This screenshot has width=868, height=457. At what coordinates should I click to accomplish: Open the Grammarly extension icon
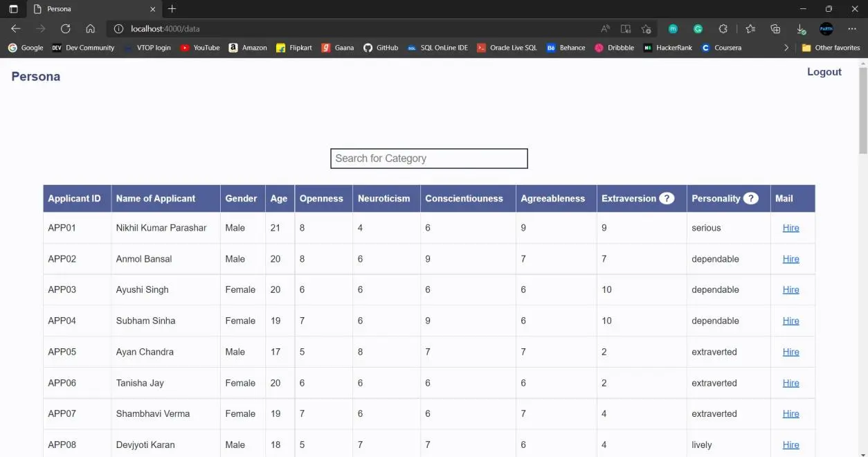tap(698, 29)
